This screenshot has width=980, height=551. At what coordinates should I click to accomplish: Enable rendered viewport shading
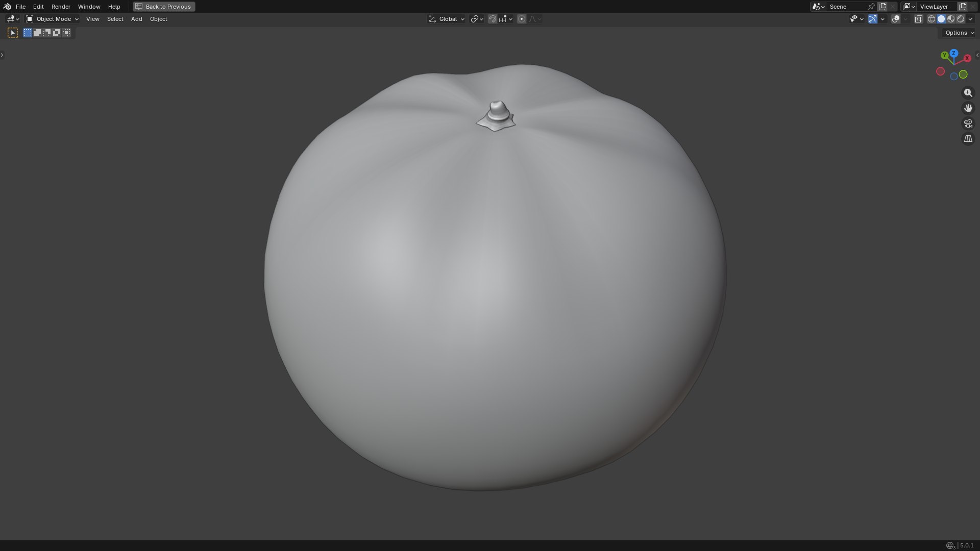pyautogui.click(x=961, y=19)
